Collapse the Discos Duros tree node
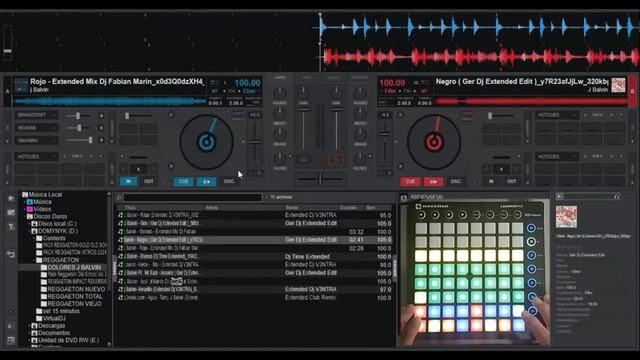Image resolution: width=640 pixels, height=360 pixels. click(24, 216)
